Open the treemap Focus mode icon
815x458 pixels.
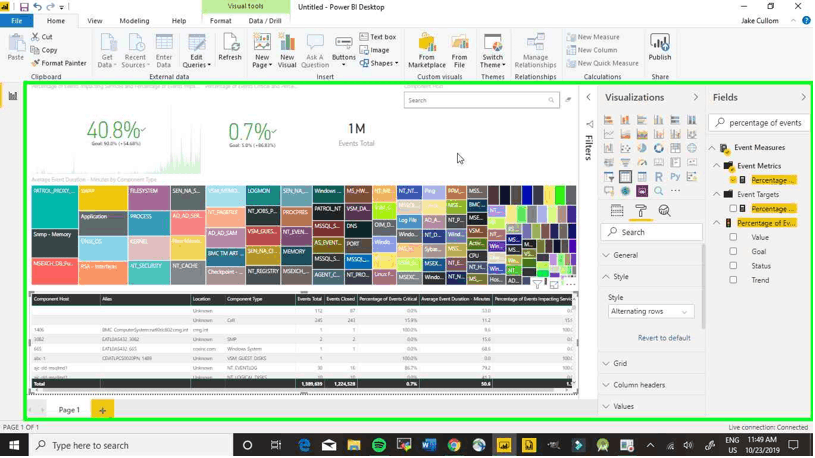[x=554, y=284]
